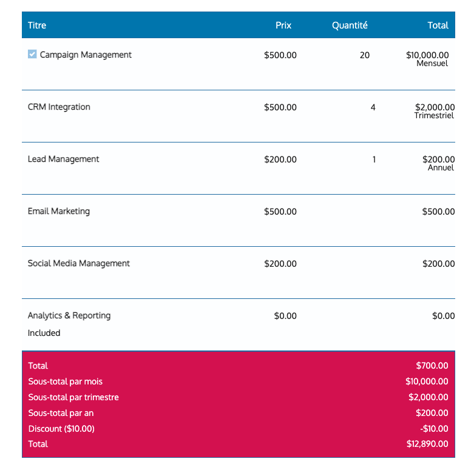
Task: Click the Annuel billing label
Action: pyautogui.click(x=441, y=168)
